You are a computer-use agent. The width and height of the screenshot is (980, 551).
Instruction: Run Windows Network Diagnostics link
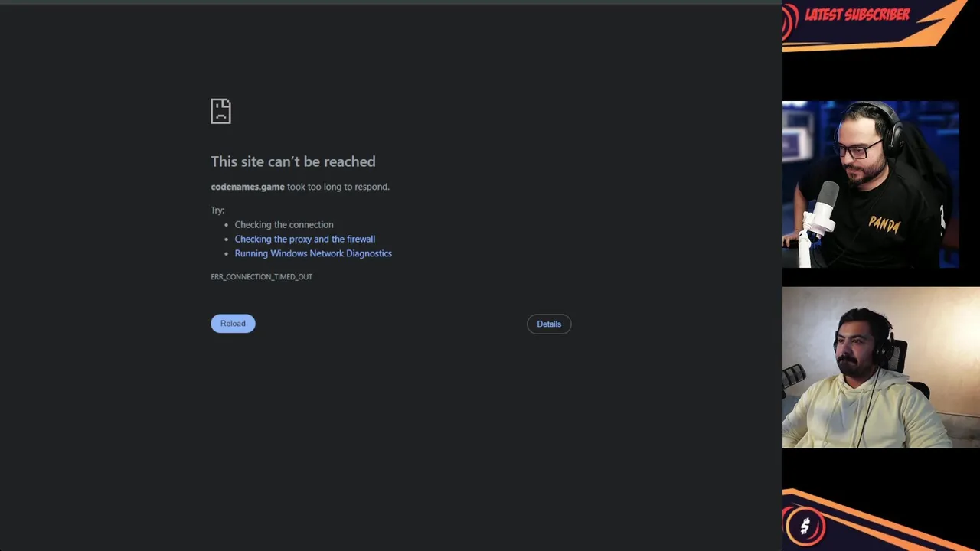coord(313,253)
